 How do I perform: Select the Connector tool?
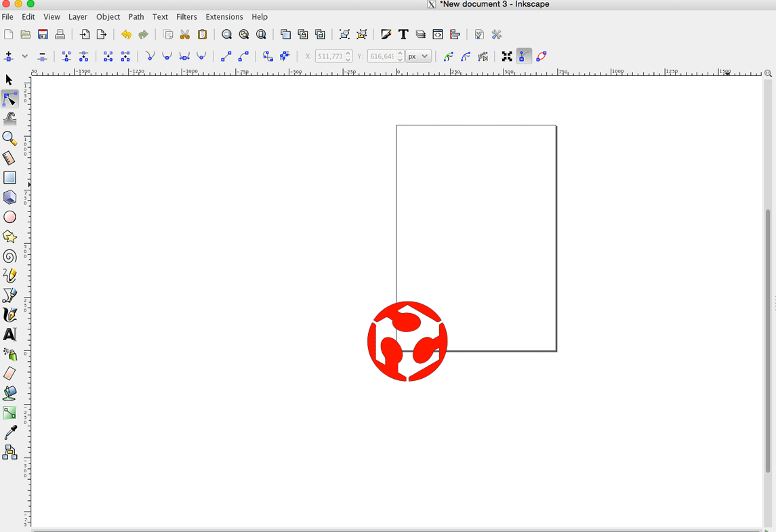pos(9,452)
